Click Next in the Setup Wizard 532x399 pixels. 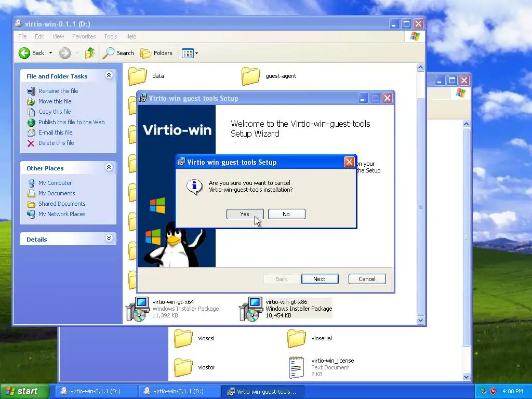pyautogui.click(x=320, y=279)
